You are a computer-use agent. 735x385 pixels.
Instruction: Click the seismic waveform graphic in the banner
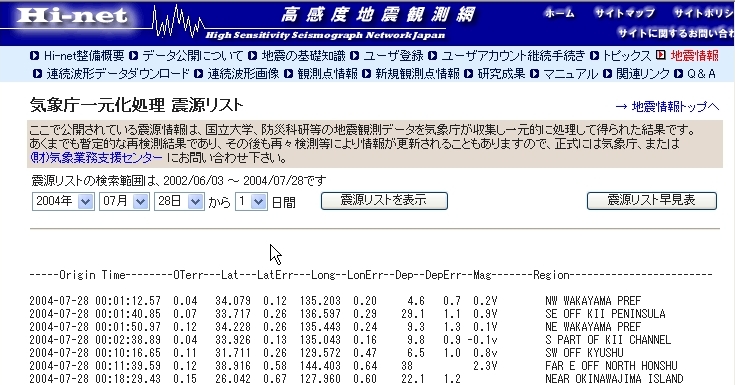click(179, 22)
